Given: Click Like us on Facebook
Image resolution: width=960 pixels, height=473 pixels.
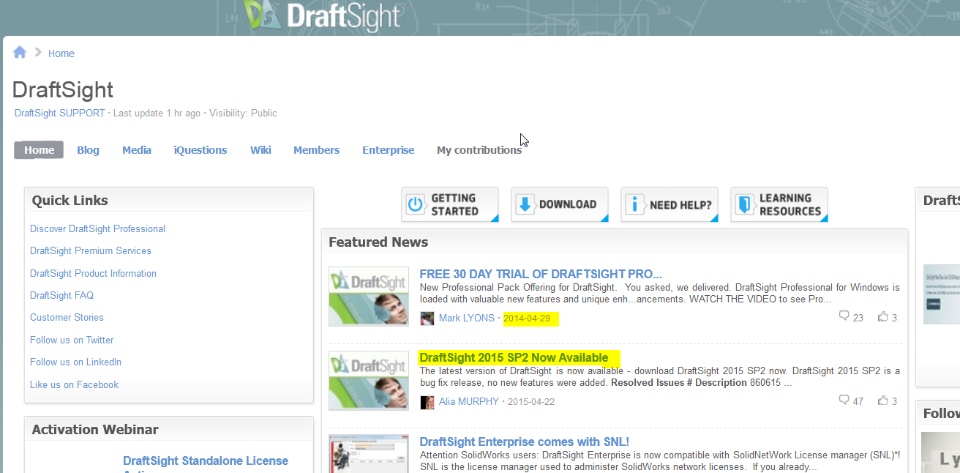Looking at the screenshot, I should click(74, 385).
